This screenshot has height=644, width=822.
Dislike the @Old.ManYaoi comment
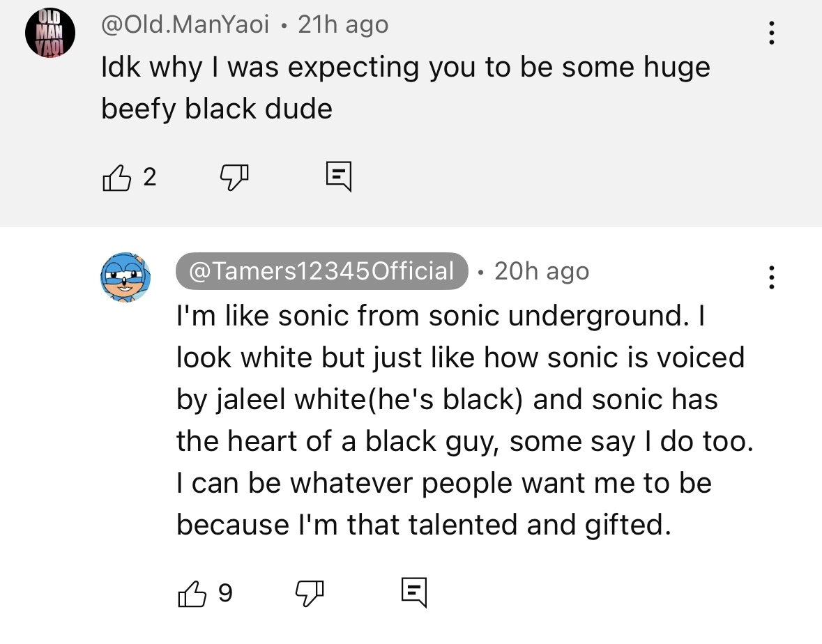click(234, 178)
